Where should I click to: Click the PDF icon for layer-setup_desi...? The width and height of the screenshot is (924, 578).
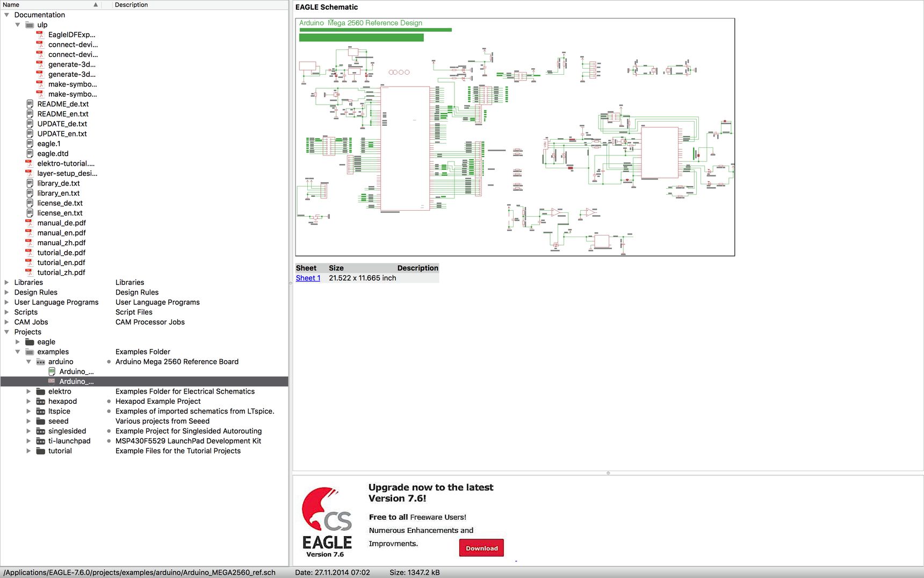[29, 173]
